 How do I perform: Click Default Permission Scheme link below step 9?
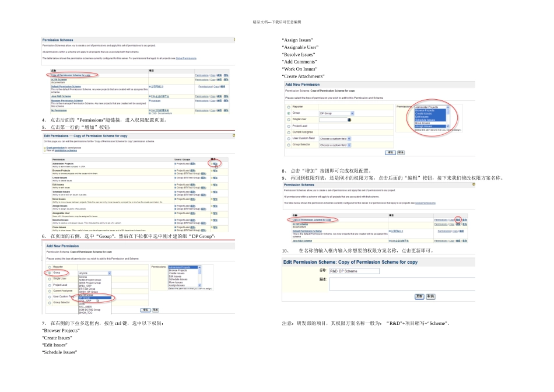click(x=307, y=231)
